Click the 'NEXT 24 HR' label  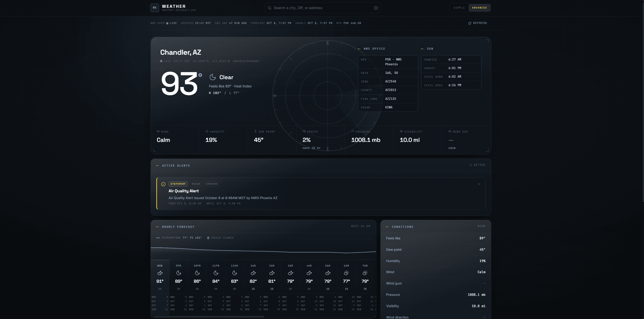361,226
